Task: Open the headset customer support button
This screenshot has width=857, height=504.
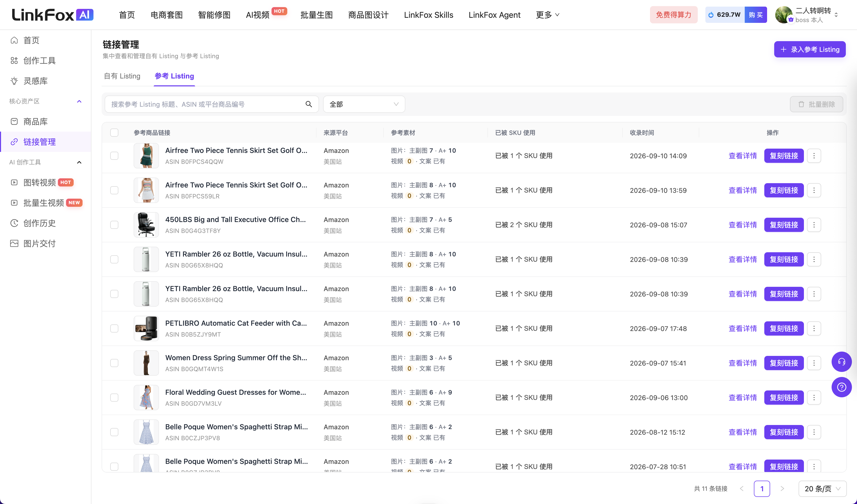Action: (841, 361)
